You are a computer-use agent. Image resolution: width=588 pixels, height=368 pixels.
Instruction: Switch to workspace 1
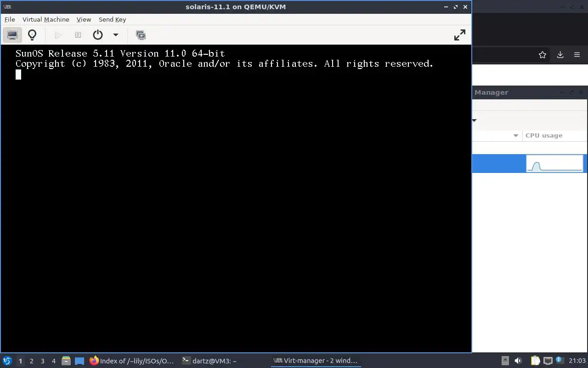click(20, 361)
